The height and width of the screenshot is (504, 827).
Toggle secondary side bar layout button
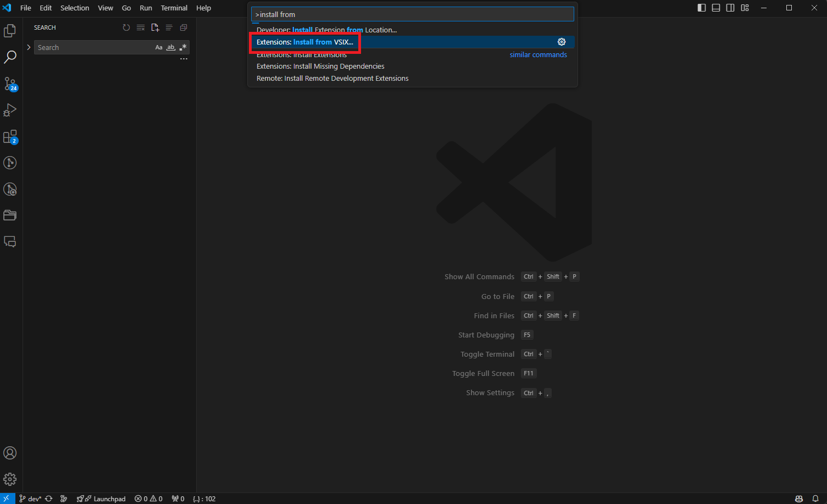pos(730,8)
